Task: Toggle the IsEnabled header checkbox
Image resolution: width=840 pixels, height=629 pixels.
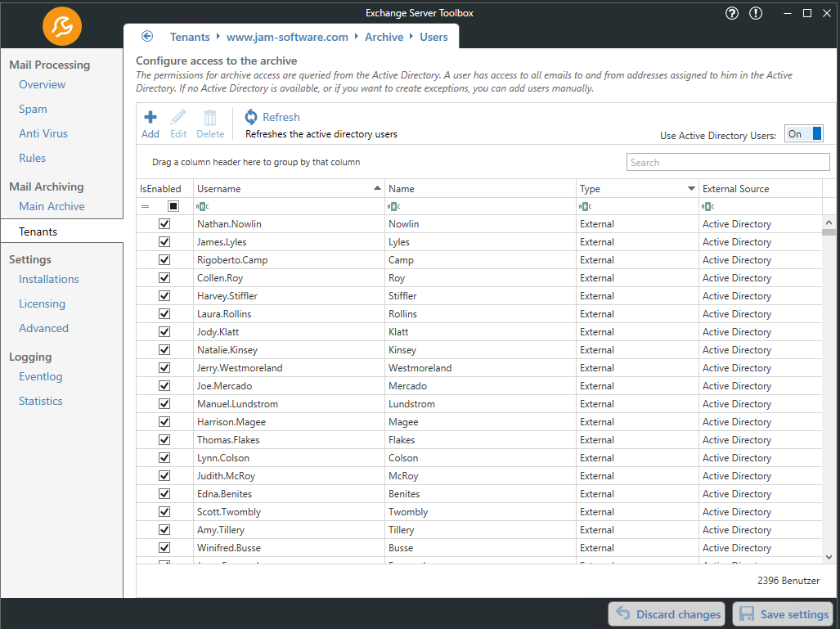Action: (173, 206)
